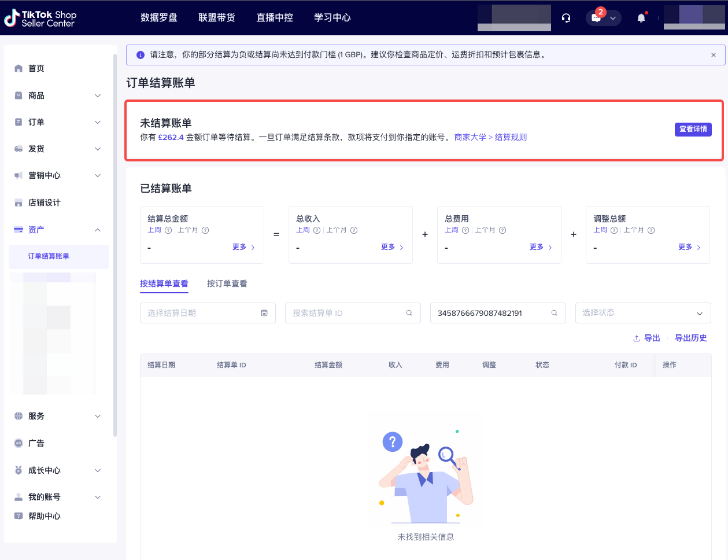Switch to the 按订单查看 tab
728x560 pixels.
click(227, 283)
